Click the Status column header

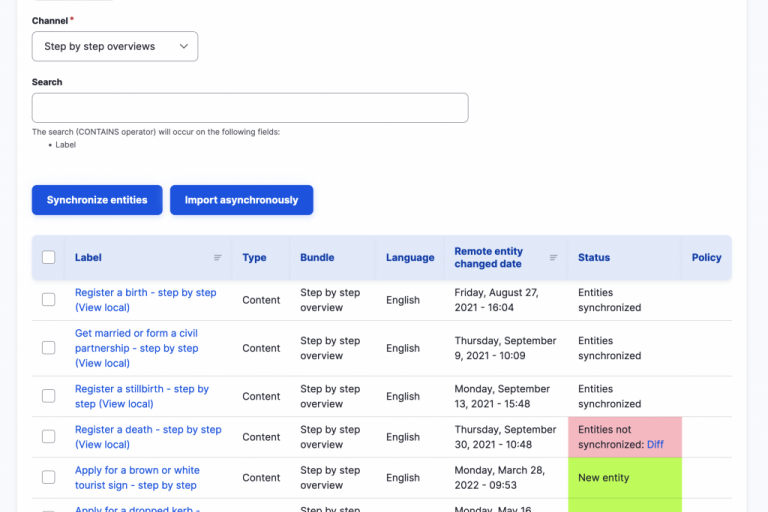click(x=594, y=258)
